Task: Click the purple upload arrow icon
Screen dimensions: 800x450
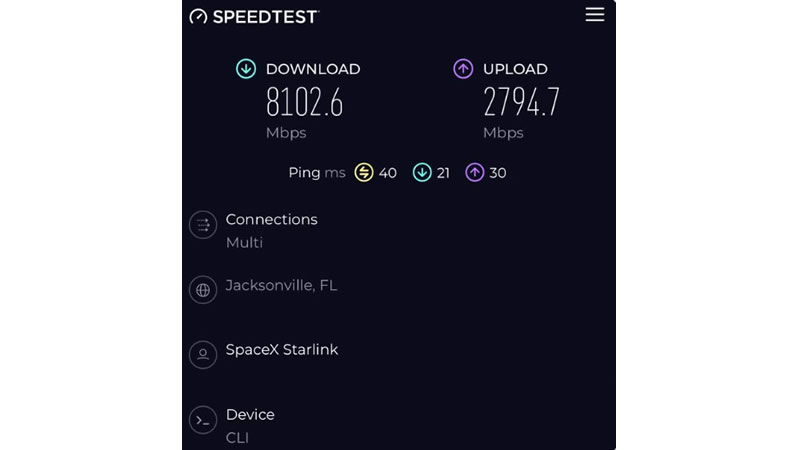Action: (x=463, y=69)
